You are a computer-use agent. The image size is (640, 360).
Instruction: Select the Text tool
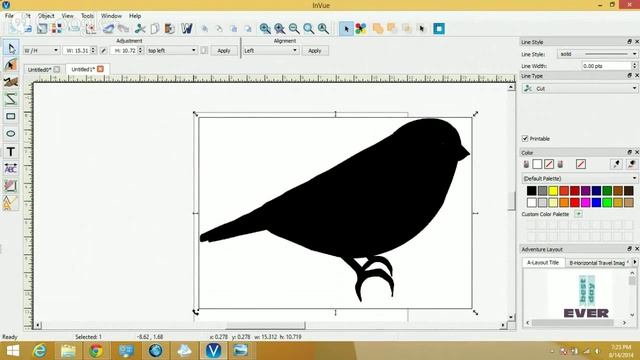11,151
